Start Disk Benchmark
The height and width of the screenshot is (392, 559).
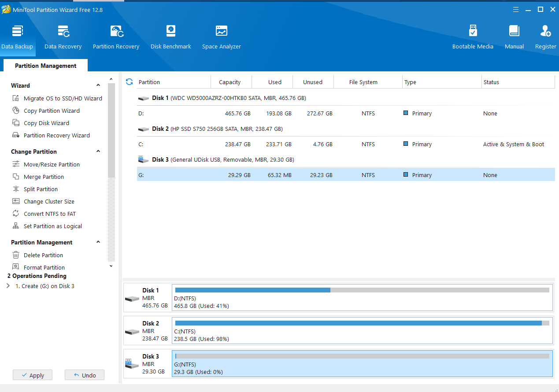(171, 37)
